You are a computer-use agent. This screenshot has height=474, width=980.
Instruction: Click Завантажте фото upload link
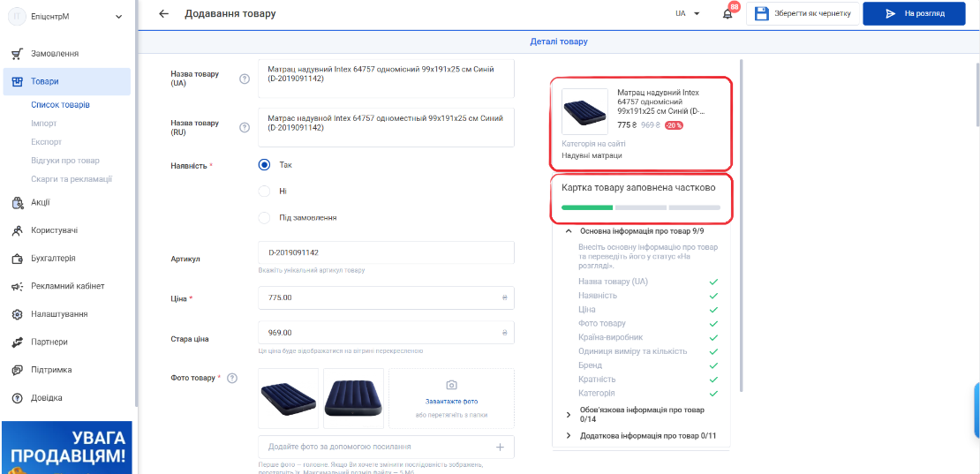pyautogui.click(x=451, y=402)
